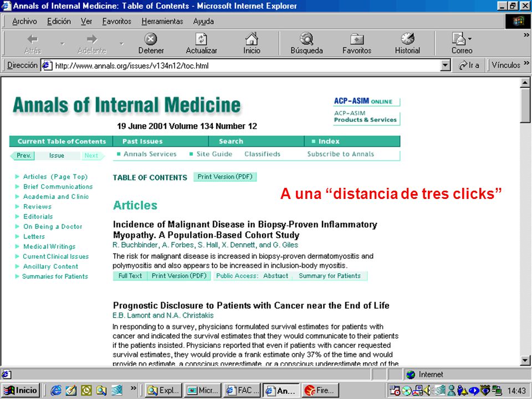Open the Búsqueda search pane icon
The image size is (532, 399).
[306, 39]
